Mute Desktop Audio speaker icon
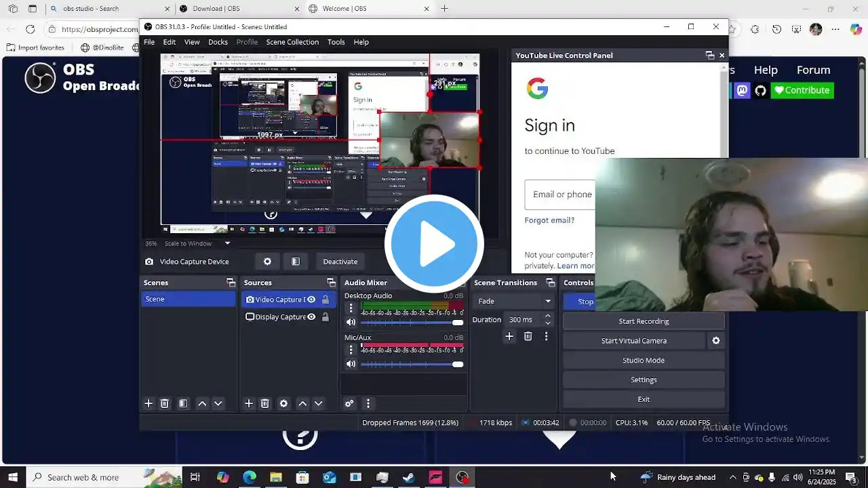Screen dimensions: 868x488 point(351,323)
